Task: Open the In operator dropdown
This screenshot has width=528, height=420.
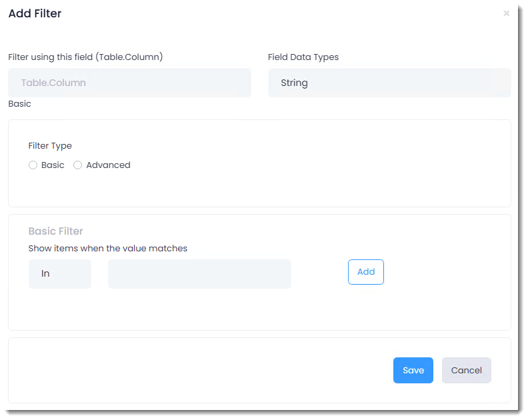Action: [x=59, y=274]
